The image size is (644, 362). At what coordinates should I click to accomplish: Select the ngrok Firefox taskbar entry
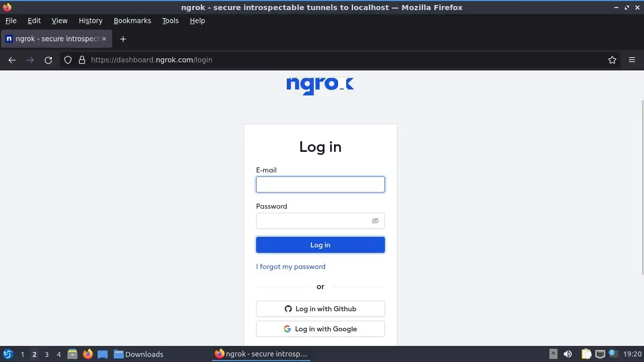point(262,354)
